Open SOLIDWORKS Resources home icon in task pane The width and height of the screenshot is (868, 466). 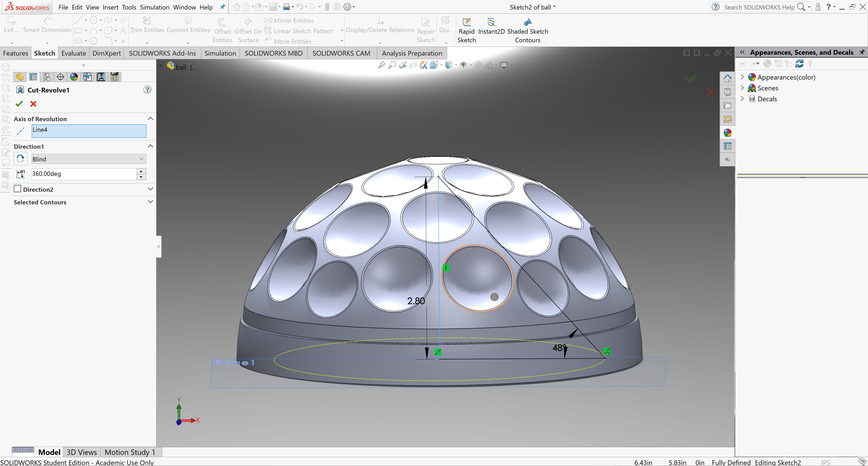[x=727, y=78]
